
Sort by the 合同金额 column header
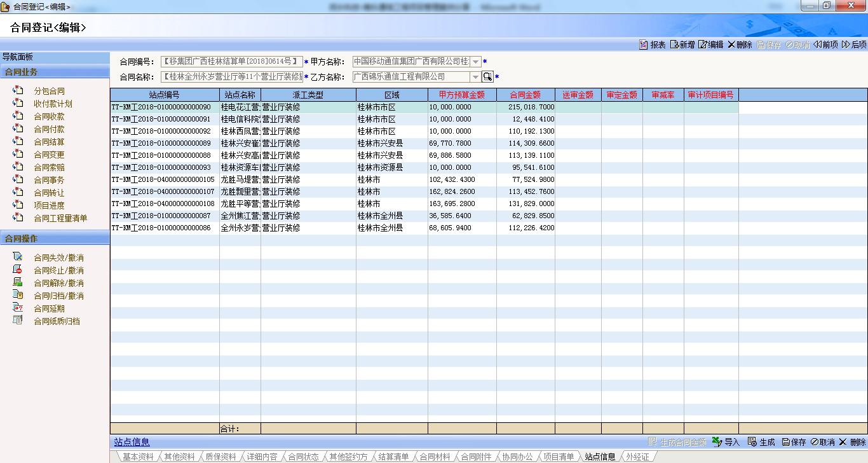[526, 95]
